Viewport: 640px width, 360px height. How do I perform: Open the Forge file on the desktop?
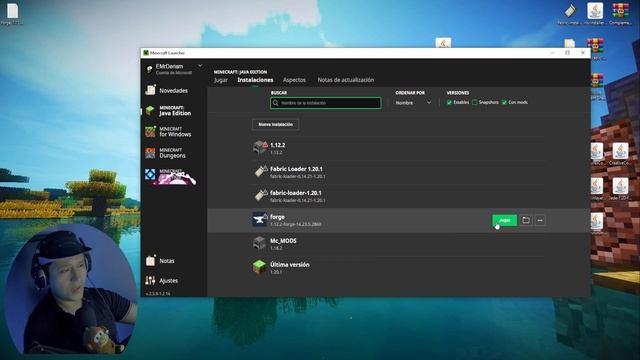coord(12,14)
